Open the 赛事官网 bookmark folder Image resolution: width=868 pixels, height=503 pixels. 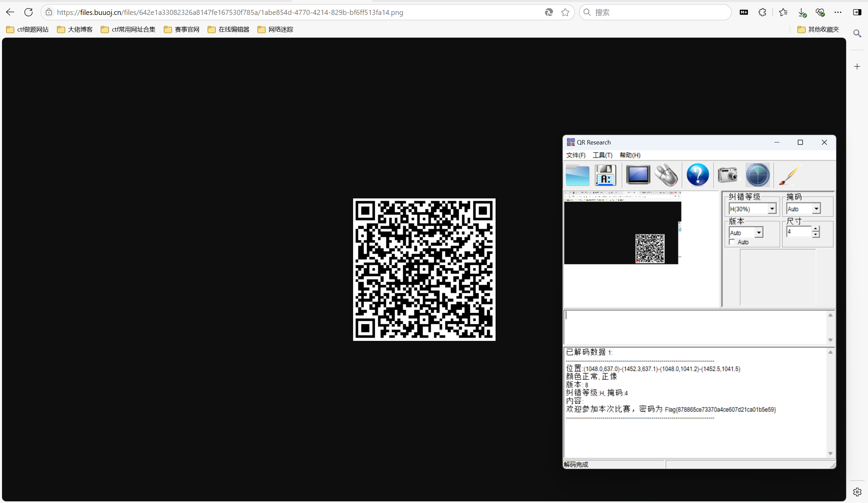pyautogui.click(x=181, y=29)
